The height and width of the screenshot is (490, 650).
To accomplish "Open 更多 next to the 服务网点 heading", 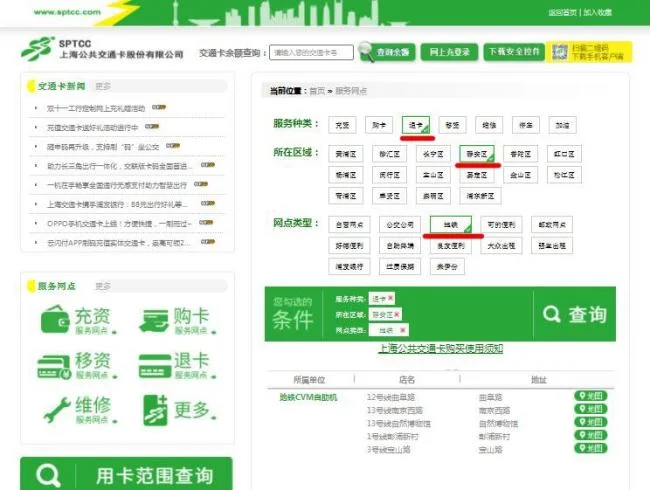I will click(103, 286).
